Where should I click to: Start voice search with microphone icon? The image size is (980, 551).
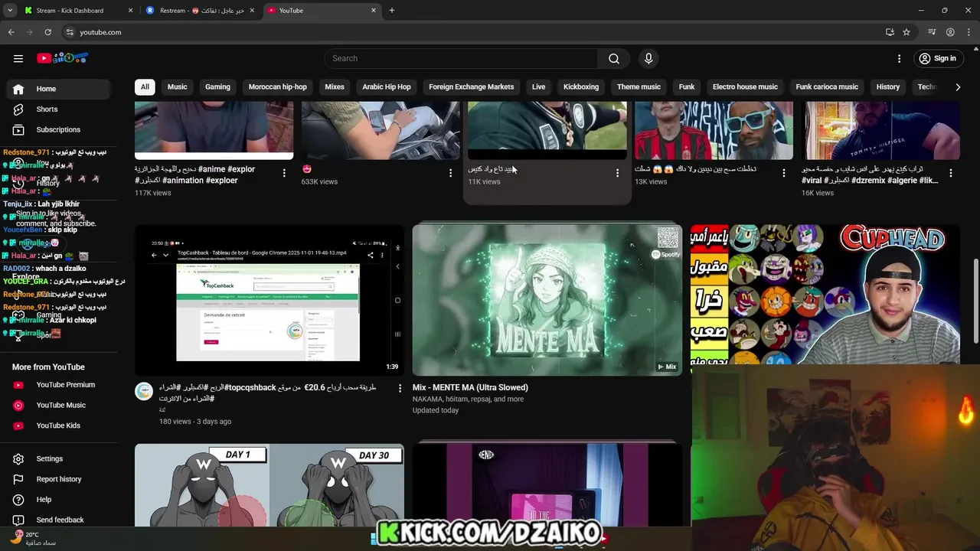[x=648, y=58]
